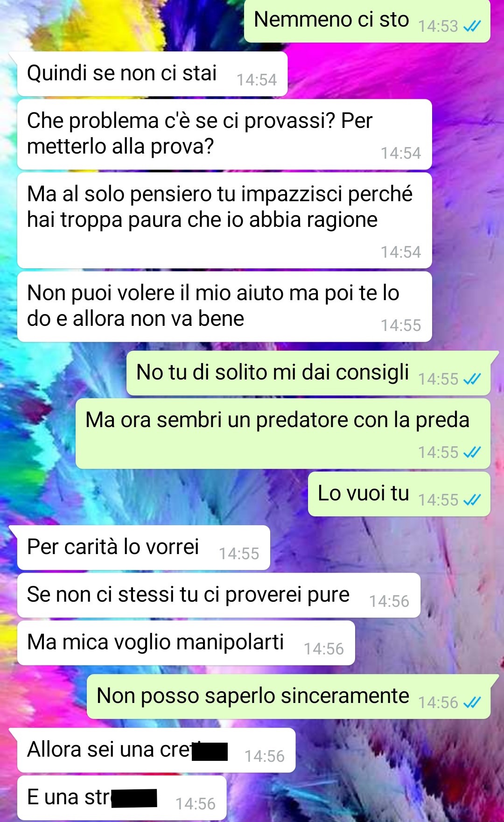
Task: Tap the sent message 'Lo vuoi tu'
Action: coord(399,494)
